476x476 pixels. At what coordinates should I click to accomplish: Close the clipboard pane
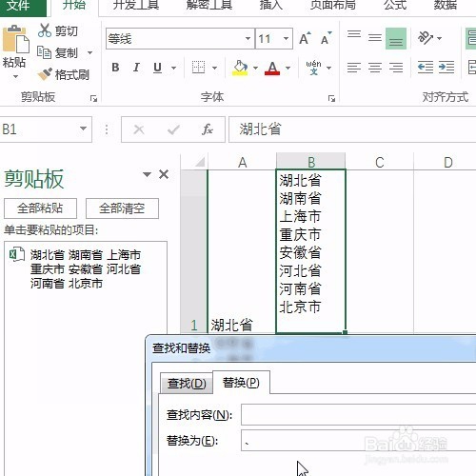pyautogui.click(x=164, y=174)
